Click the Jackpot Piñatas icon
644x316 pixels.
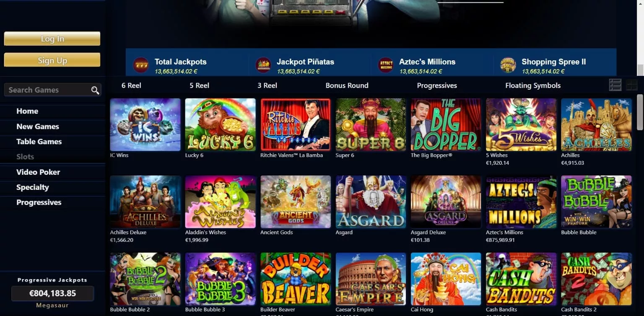click(263, 65)
